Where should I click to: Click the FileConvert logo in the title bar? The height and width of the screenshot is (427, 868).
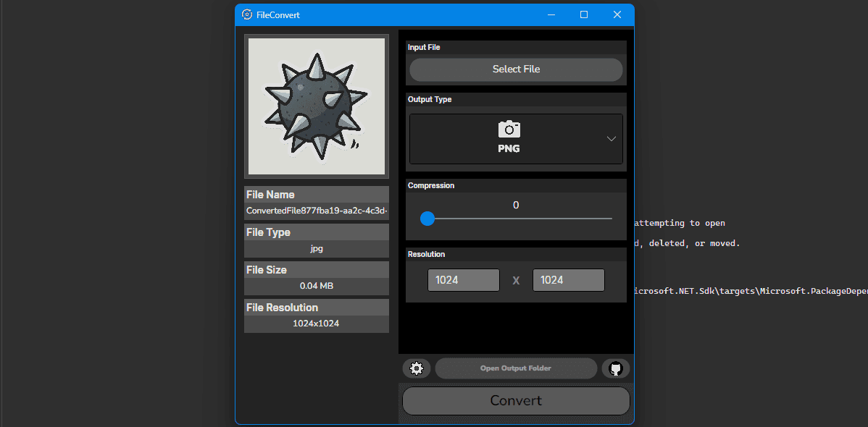tap(246, 14)
